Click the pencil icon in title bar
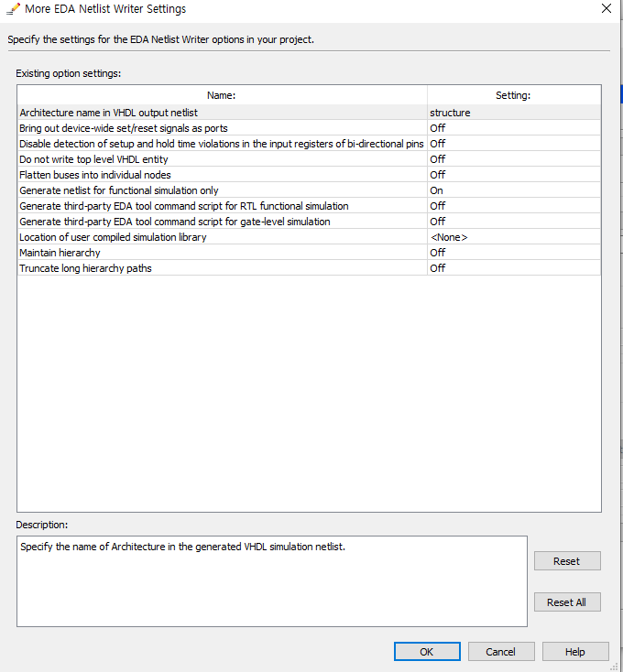The width and height of the screenshot is (623, 672). 13,9
